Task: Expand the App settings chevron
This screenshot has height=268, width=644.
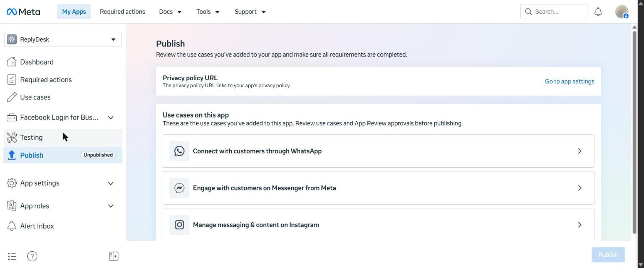Action: [111, 183]
